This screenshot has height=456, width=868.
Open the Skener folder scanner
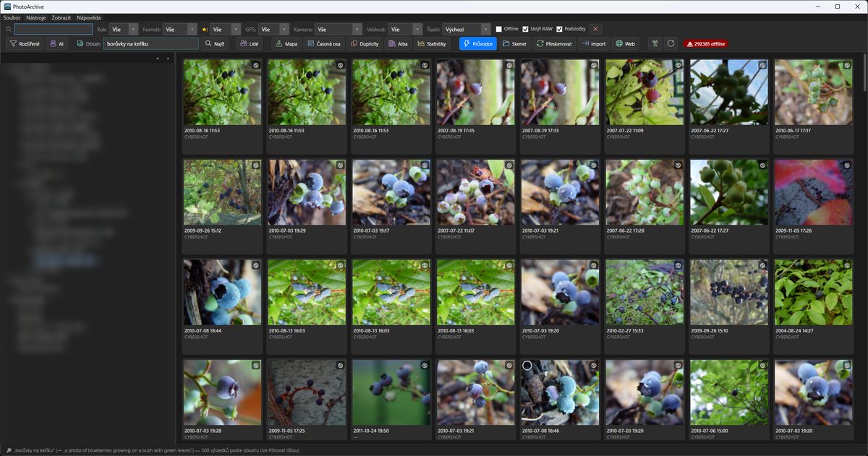(x=514, y=43)
